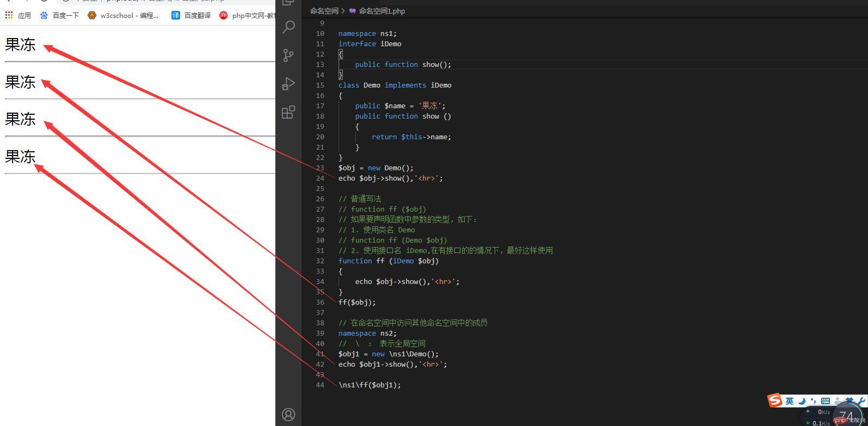868x426 pixels.
Task: Click '\ns1\ff($obj1);' code line
Action: click(370, 385)
